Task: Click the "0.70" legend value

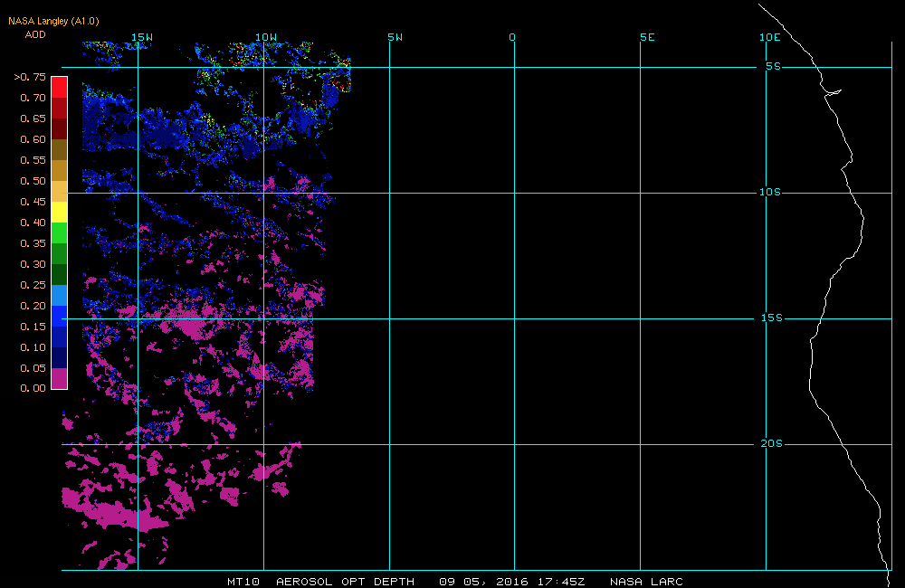Action: 33,98
